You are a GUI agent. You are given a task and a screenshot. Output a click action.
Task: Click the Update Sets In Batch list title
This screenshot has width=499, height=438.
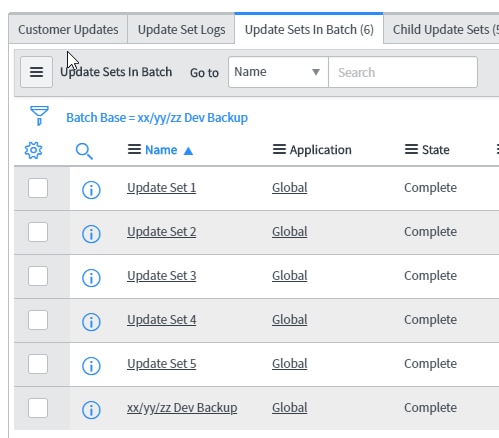pyautogui.click(x=116, y=72)
